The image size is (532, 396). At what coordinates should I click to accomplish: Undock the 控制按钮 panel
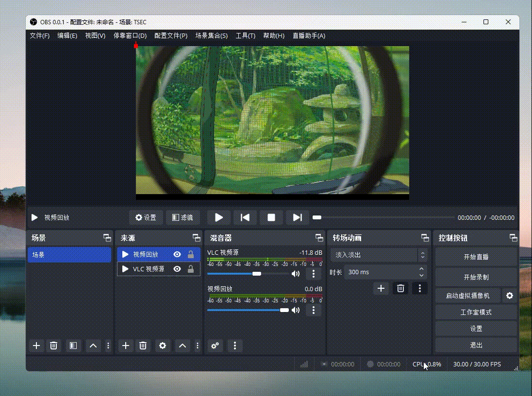[x=514, y=238]
